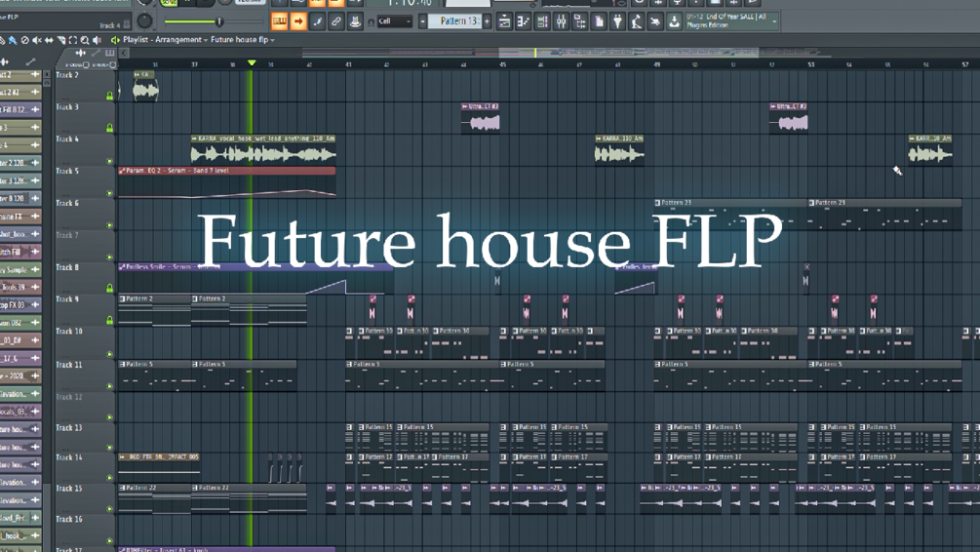Click the collapse arrow left of the timeline overview

coord(124,53)
